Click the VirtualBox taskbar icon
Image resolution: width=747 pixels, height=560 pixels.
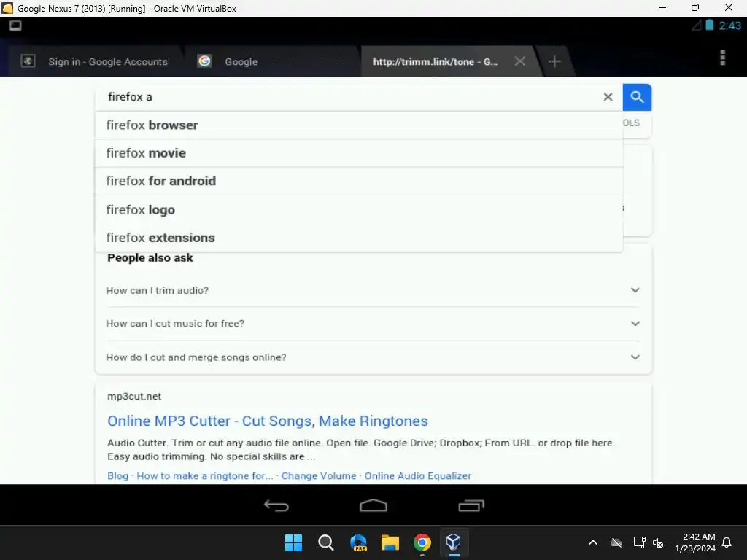click(454, 542)
